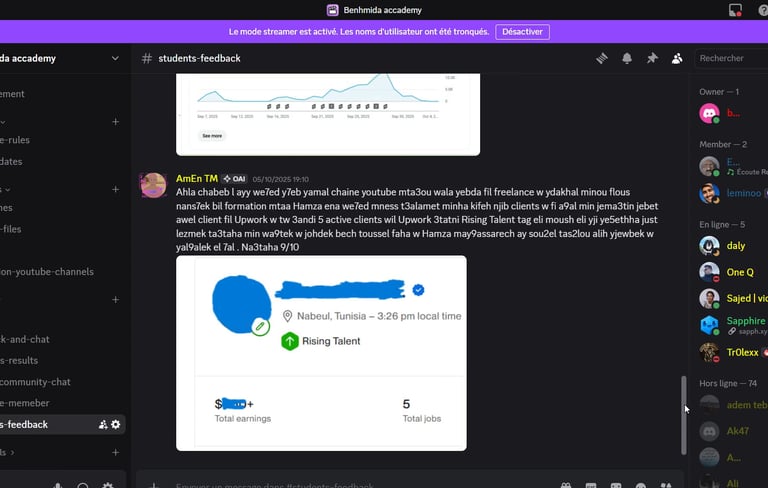This screenshot has width=768, height=488.
Task: Open channel settings gear next to s-feedback
Action: click(x=116, y=424)
